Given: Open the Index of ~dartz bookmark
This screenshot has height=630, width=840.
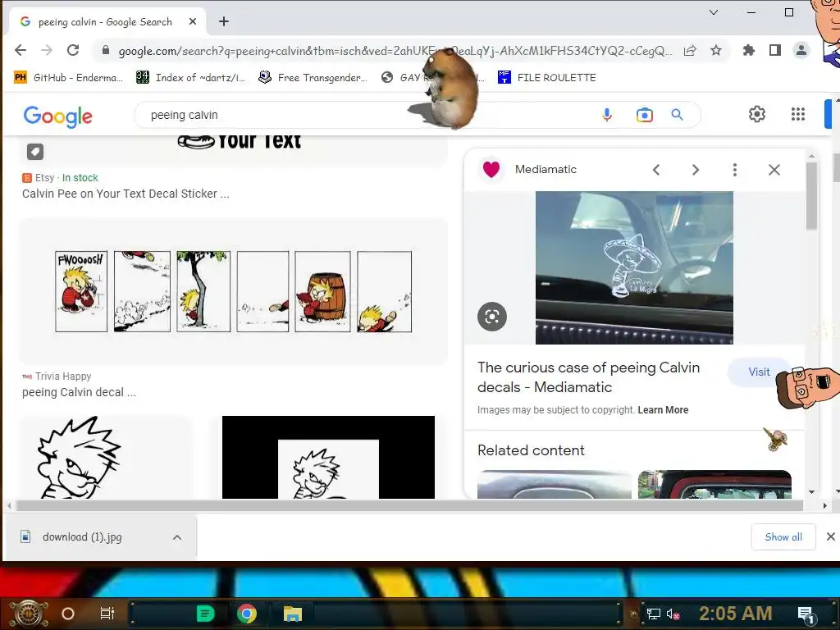Looking at the screenshot, I should pyautogui.click(x=190, y=78).
